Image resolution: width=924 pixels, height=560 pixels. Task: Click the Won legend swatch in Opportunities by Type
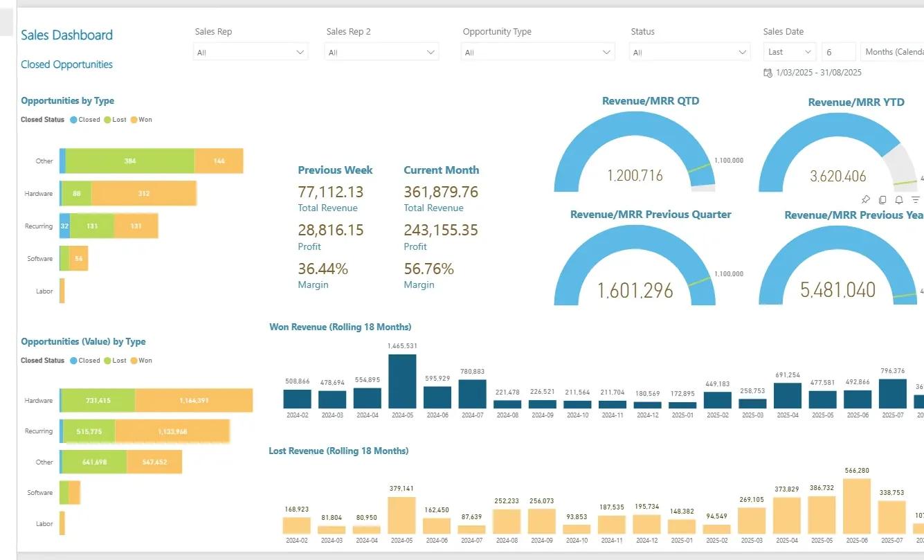[134, 120]
